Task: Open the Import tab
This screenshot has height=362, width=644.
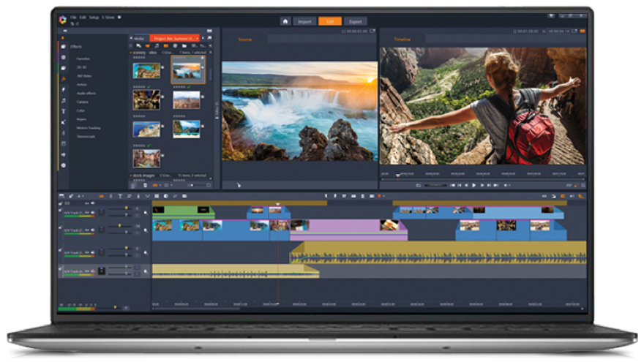Action: click(x=304, y=21)
